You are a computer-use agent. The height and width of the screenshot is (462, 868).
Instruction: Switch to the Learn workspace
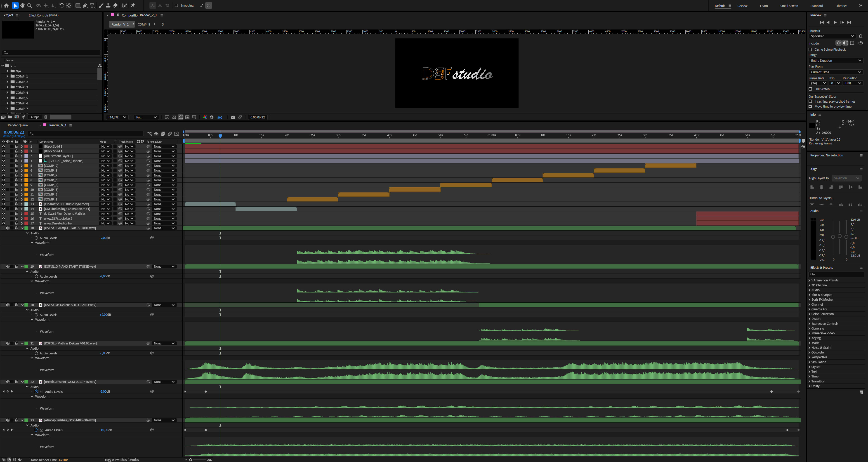764,6
